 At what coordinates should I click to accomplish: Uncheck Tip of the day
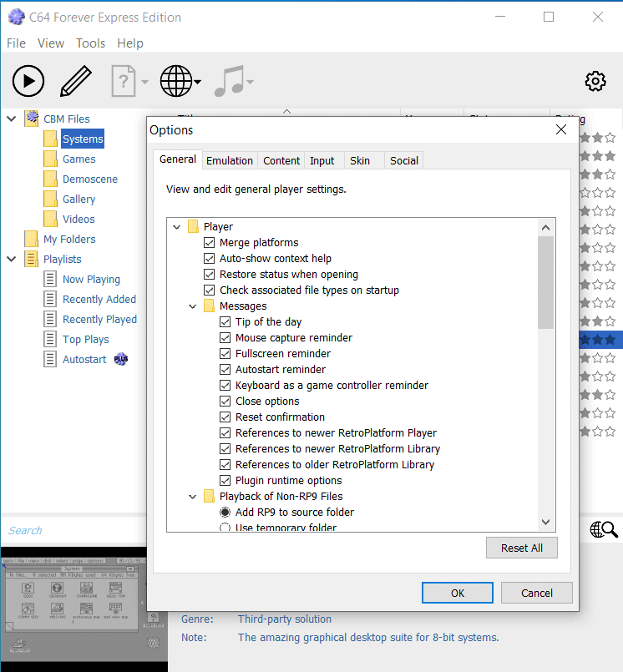click(225, 322)
